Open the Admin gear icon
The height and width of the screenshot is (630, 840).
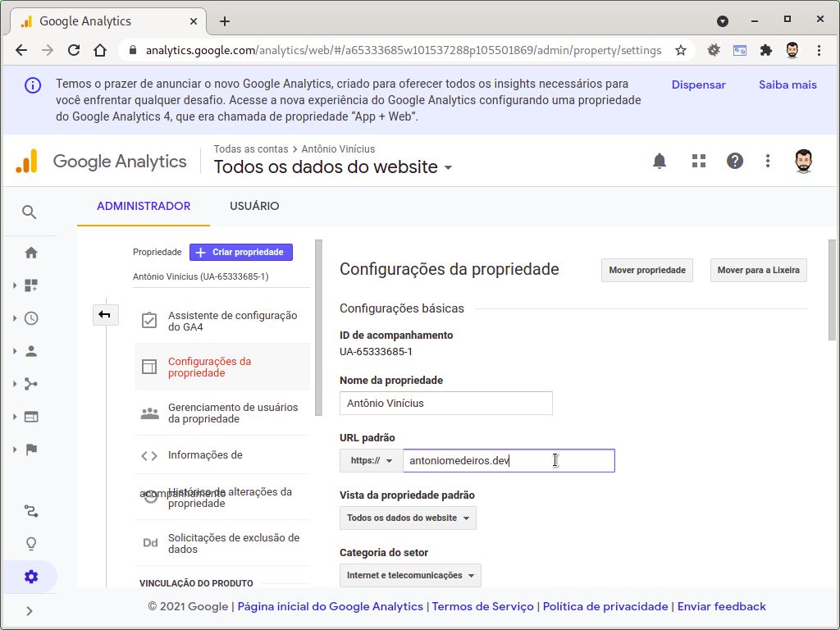tap(31, 577)
